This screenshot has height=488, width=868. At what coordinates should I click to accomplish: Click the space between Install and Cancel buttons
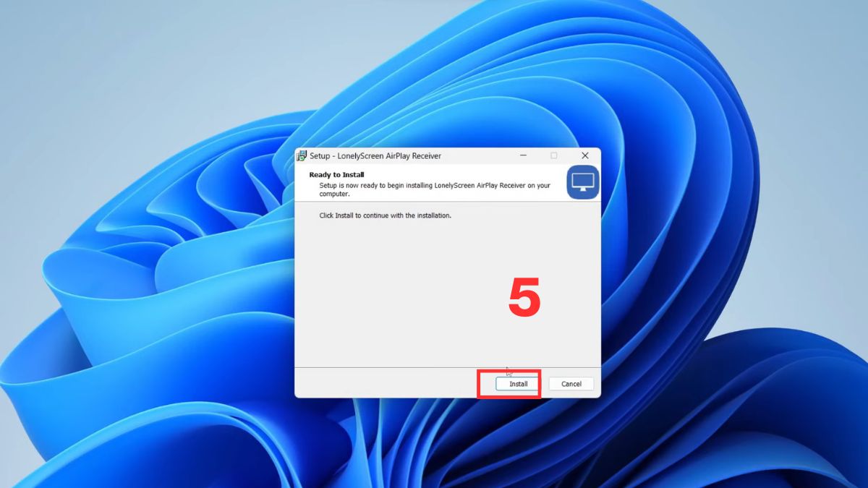tap(544, 384)
